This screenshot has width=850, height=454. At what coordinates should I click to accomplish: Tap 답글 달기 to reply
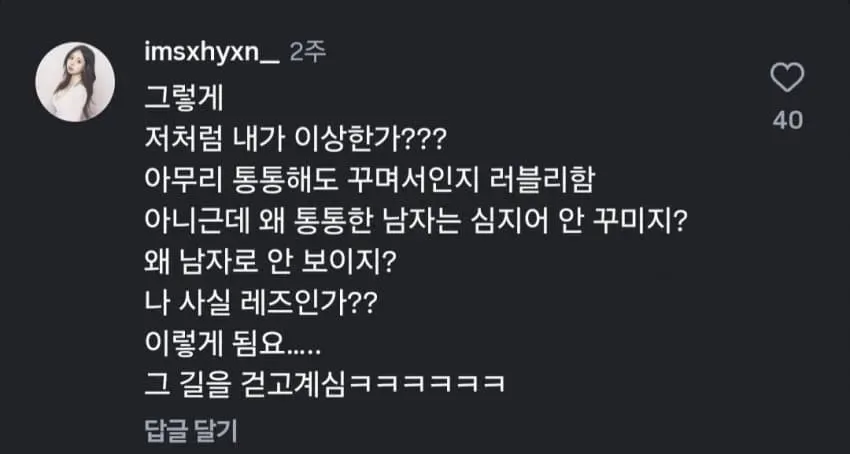(191, 430)
